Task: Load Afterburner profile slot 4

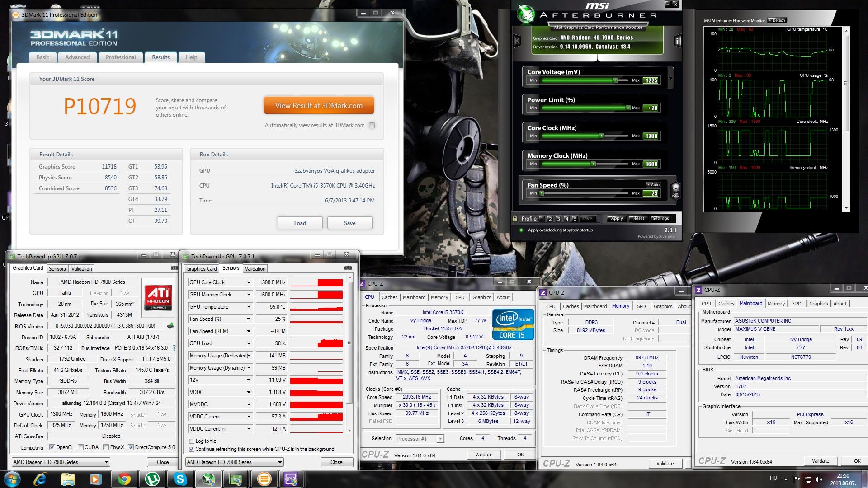Action: click(566, 219)
